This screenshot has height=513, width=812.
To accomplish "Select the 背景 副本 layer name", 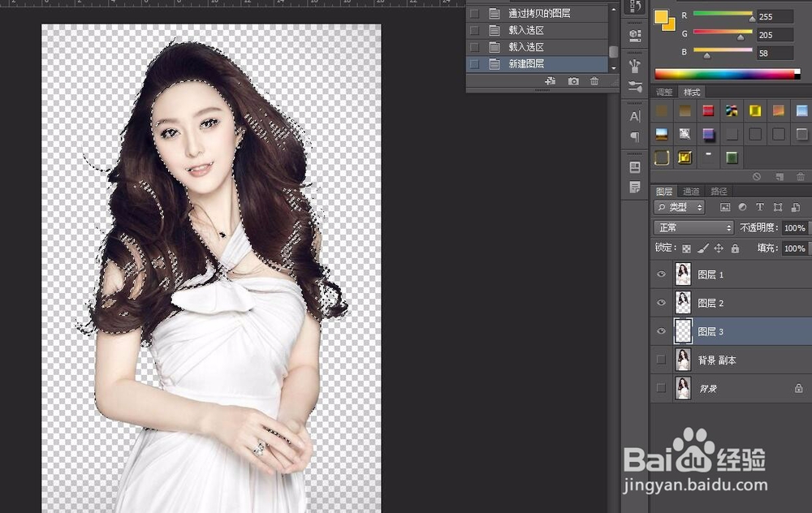I will 717,360.
